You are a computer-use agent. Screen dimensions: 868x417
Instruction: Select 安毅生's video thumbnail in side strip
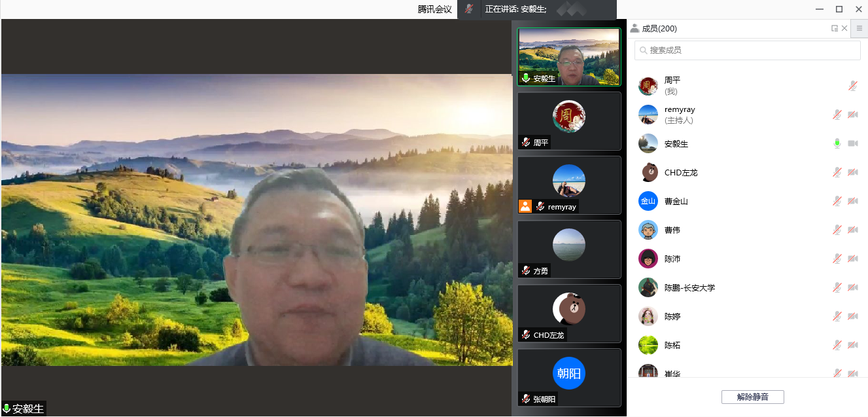[x=568, y=56]
